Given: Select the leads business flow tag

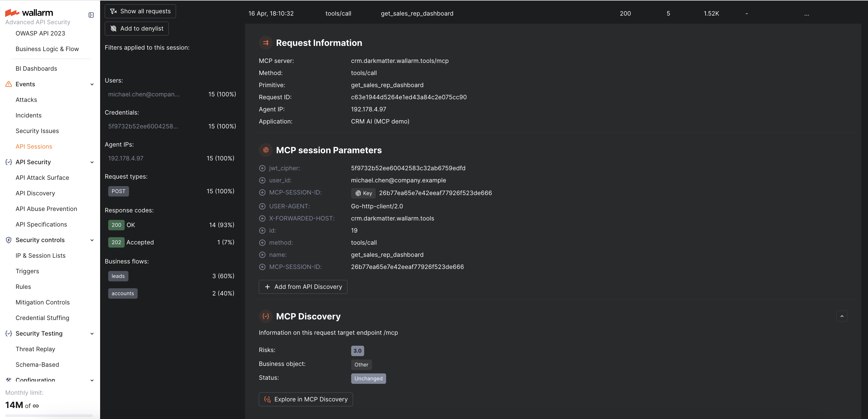Looking at the screenshot, I should pyautogui.click(x=118, y=276).
